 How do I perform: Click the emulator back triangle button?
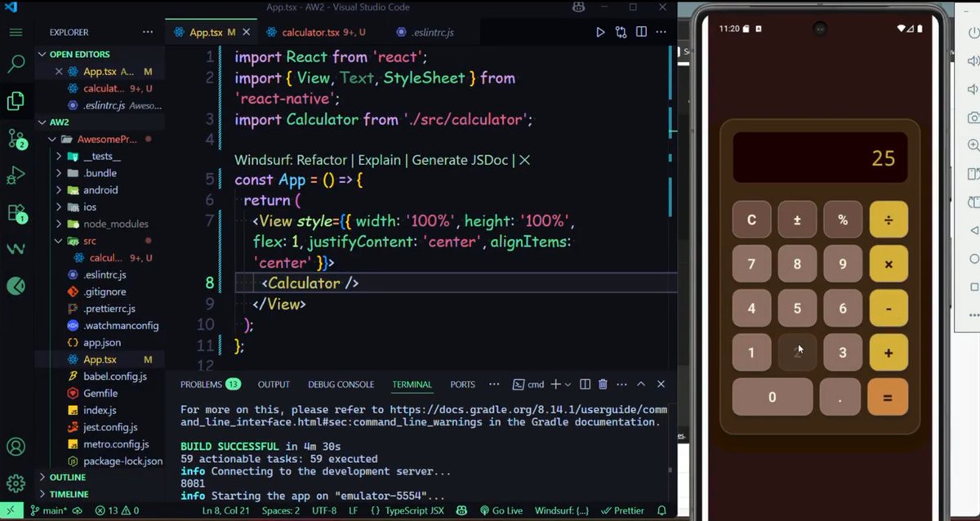click(973, 230)
